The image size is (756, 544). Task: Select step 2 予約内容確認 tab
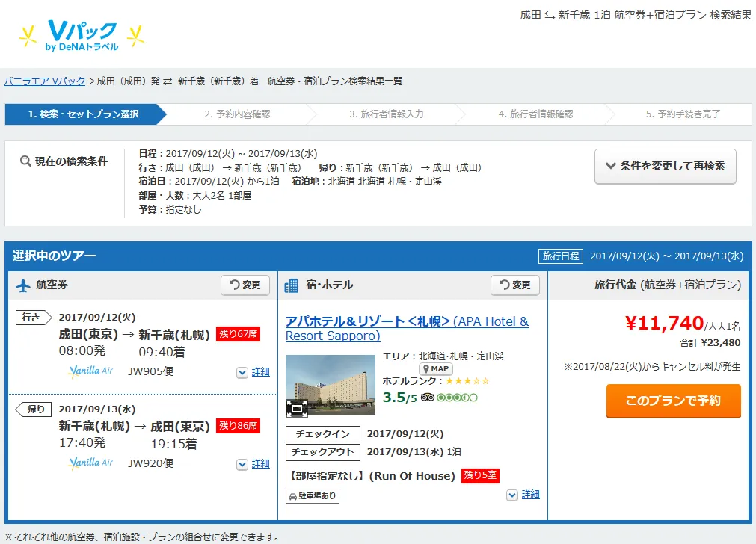coord(237,114)
